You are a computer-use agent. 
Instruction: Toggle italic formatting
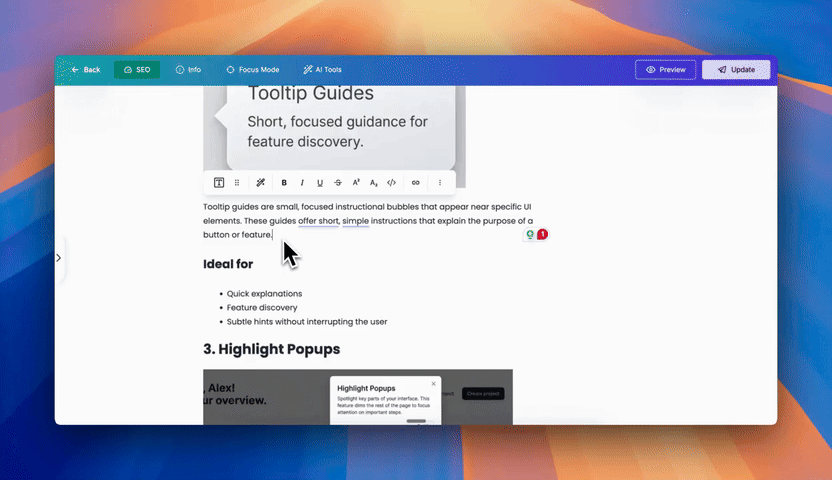(302, 182)
